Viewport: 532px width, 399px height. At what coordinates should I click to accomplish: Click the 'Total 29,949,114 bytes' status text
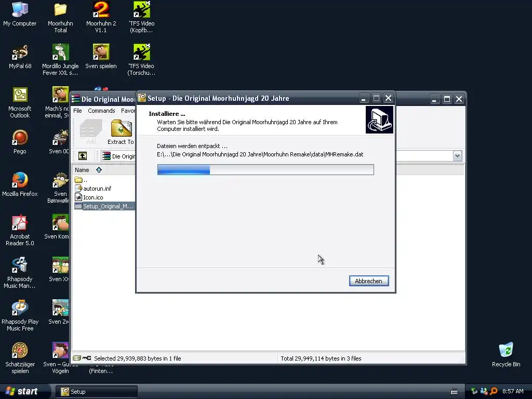pos(321,358)
